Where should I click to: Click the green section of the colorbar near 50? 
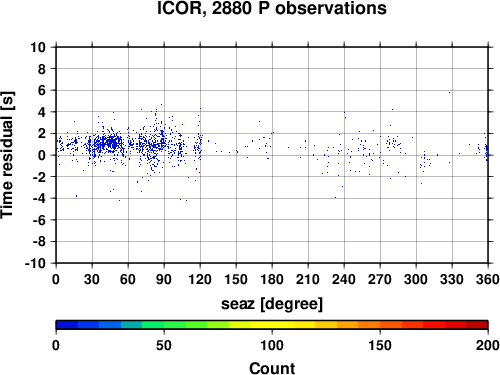[x=164, y=325]
